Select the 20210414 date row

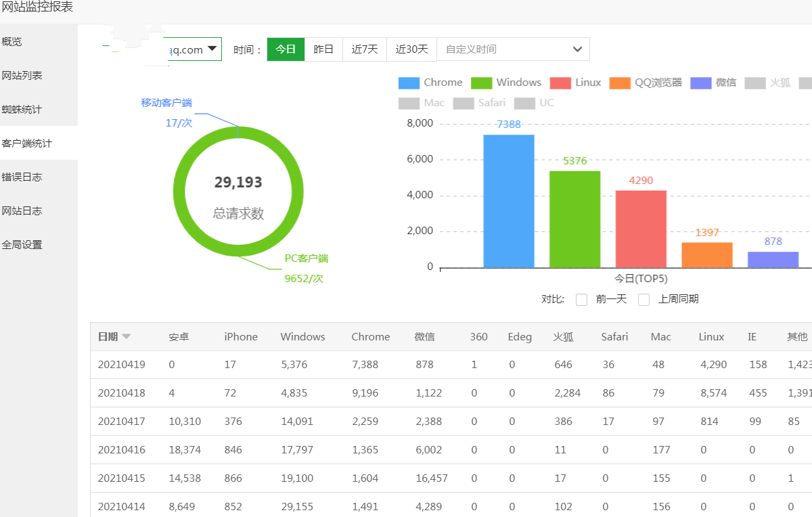451,505
